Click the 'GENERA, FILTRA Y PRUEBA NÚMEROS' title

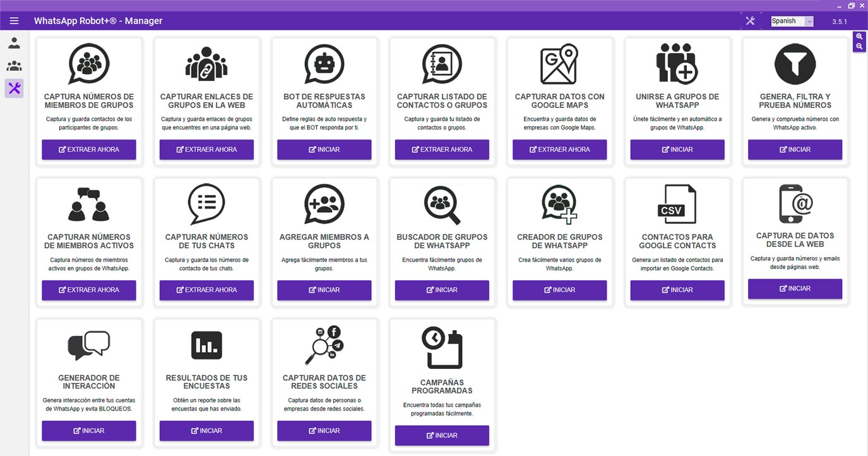coord(795,101)
